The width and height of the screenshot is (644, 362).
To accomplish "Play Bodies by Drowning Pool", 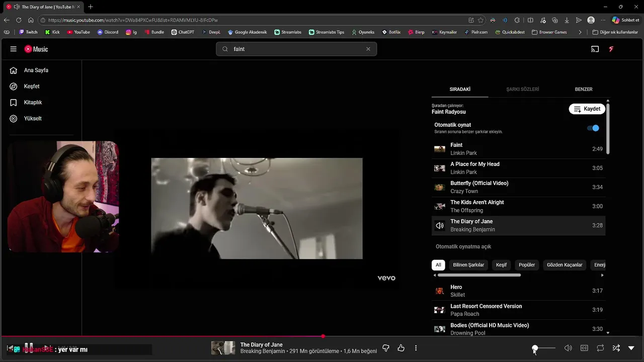I will 518,329.
